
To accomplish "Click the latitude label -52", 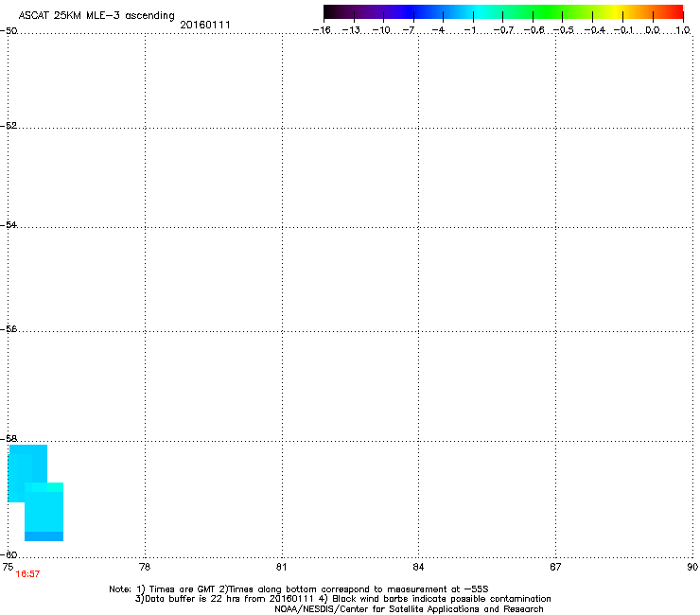I will point(9,126).
